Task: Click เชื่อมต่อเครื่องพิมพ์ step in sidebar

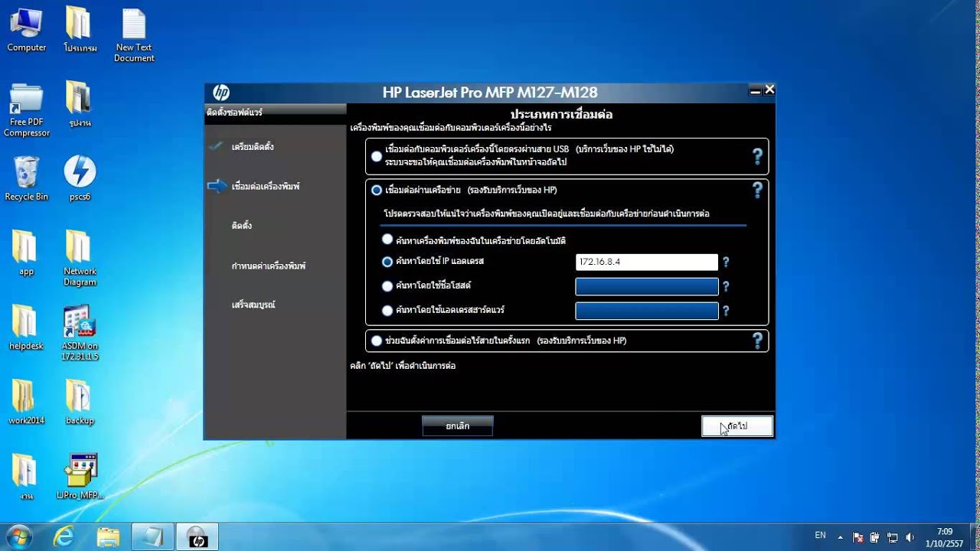Action: (266, 186)
